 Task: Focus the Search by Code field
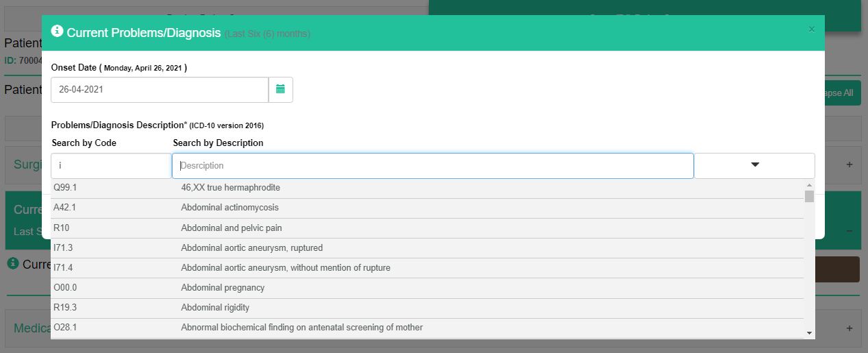tap(111, 166)
